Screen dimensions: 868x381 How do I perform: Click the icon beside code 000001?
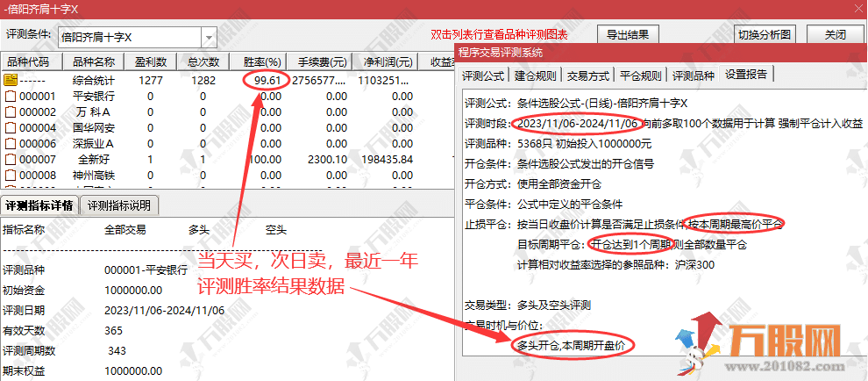coord(11,97)
